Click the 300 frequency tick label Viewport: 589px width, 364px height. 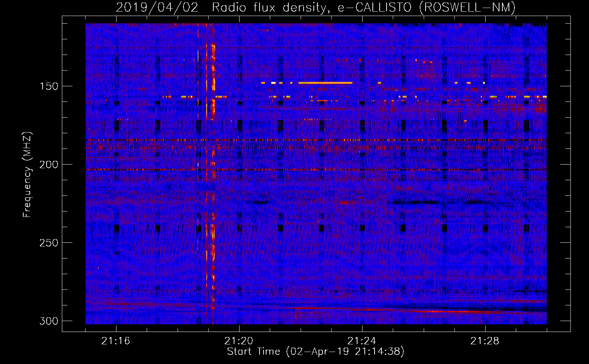coord(49,321)
